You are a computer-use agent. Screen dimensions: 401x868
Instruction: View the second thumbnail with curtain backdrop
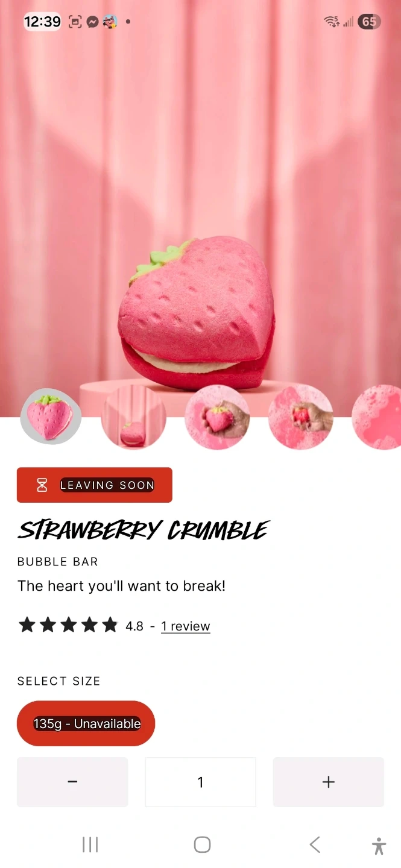pos(133,417)
